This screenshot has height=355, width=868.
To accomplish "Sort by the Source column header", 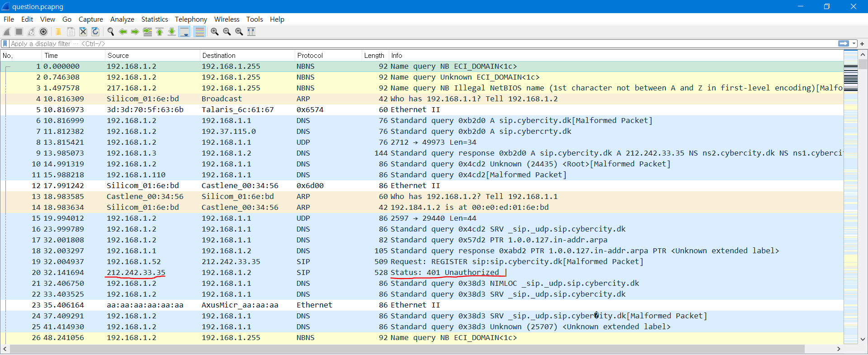I will (152, 56).
